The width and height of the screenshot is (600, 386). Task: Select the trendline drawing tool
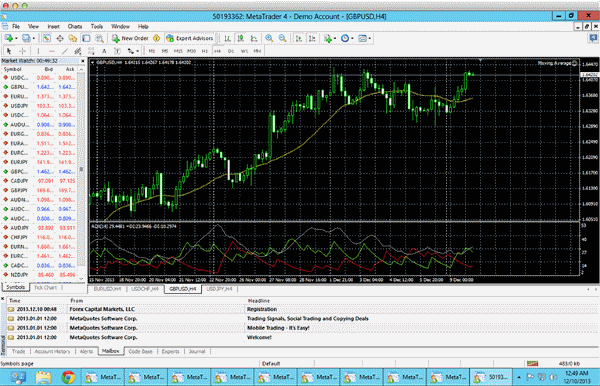coord(65,51)
